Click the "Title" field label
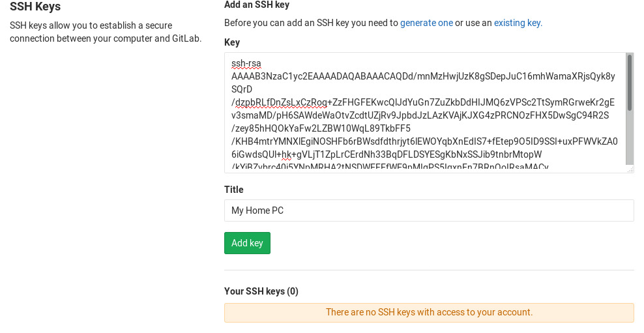The width and height of the screenshot is (644, 333). point(234,189)
